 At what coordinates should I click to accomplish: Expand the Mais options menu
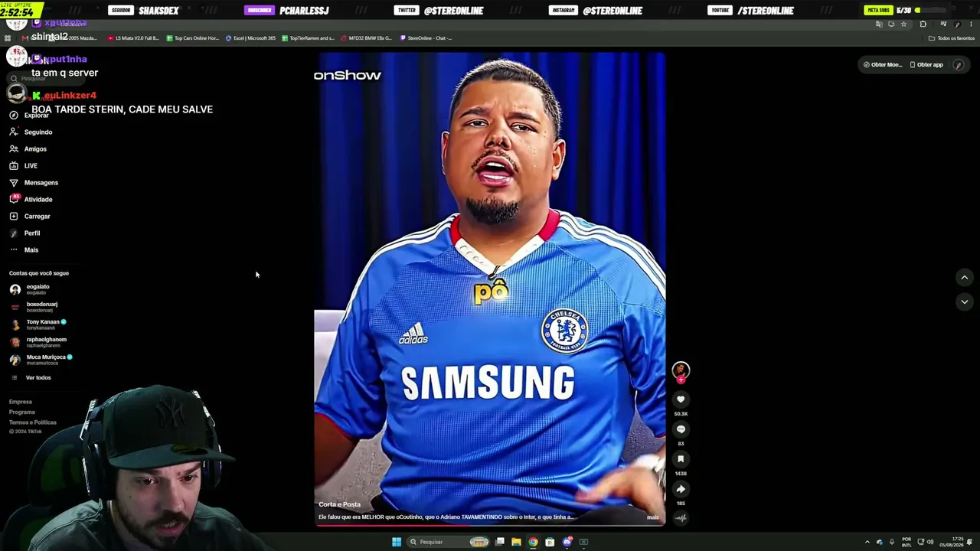click(x=24, y=249)
